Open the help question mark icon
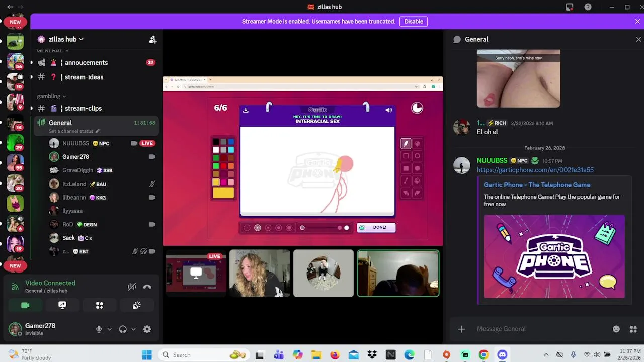The height and width of the screenshot is (362, 644). click(588, 7)
